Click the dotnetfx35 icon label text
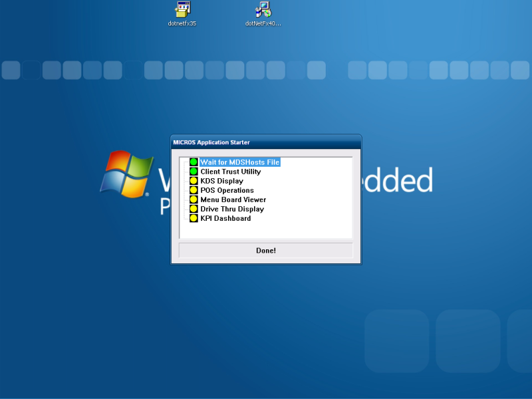 click(182, 23)
